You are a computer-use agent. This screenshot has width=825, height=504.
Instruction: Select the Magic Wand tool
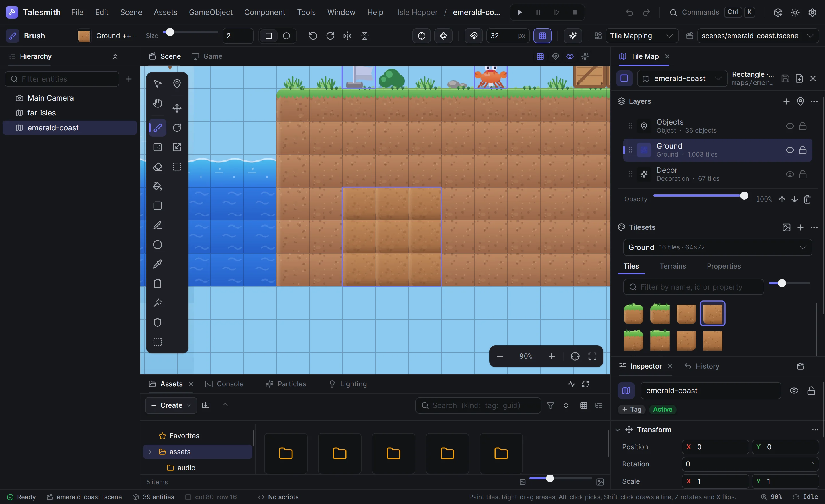click(x=157, y=303)
